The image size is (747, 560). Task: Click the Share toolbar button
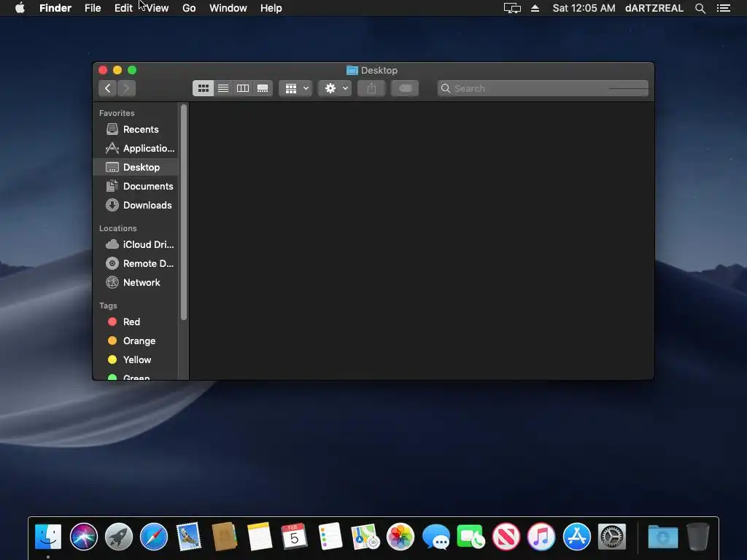click(371, 88)
